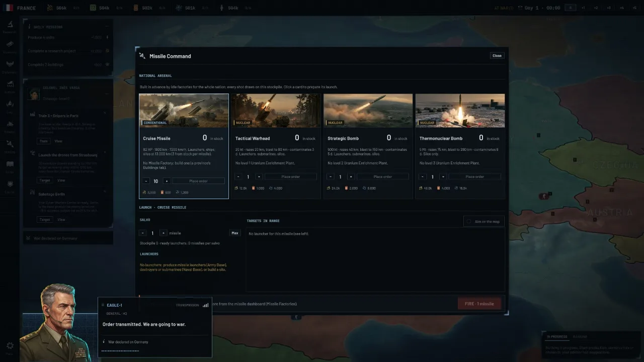Click the first resource icon next to FRANCE

pyautogui.click(x=49, y=8)
